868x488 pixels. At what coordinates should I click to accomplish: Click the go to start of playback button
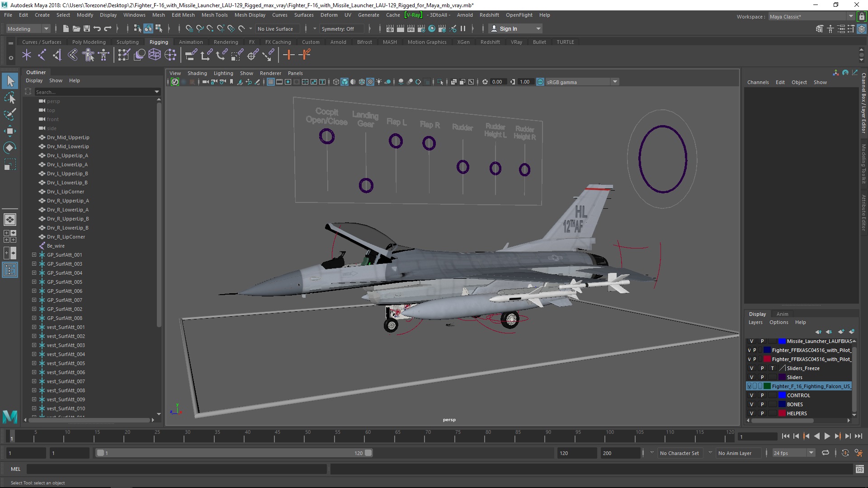pyautogui.click(x=785, y=436)
